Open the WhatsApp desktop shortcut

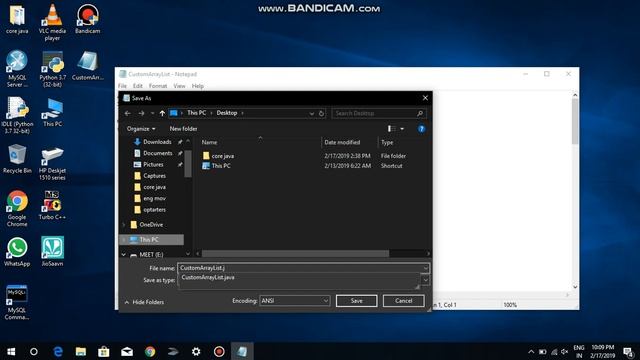17,251
